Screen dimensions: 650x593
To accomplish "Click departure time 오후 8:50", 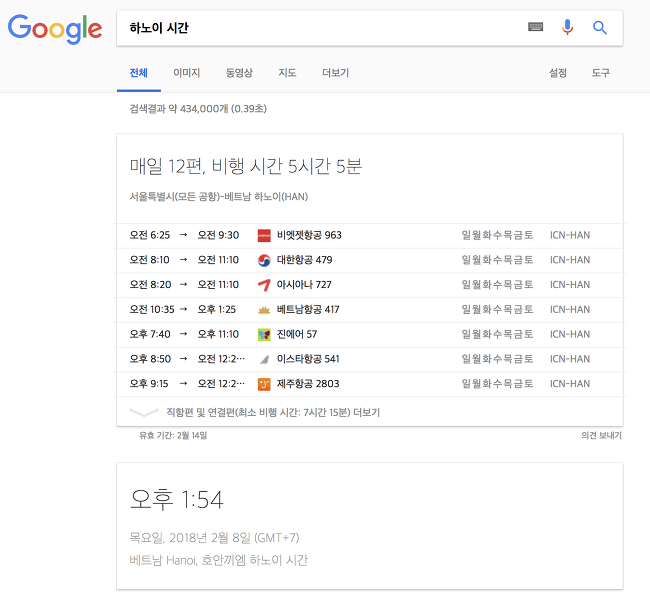I will click(150, 359).
